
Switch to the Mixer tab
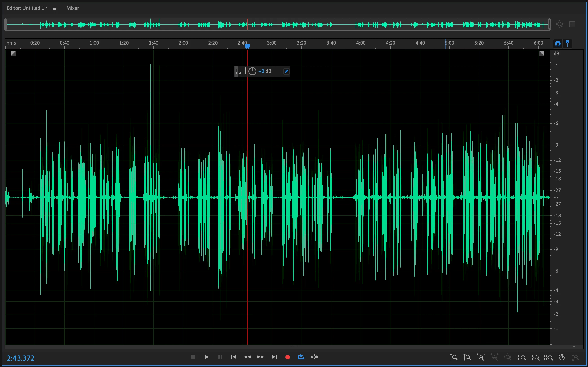pyautogui.click(x=73, y=8)
